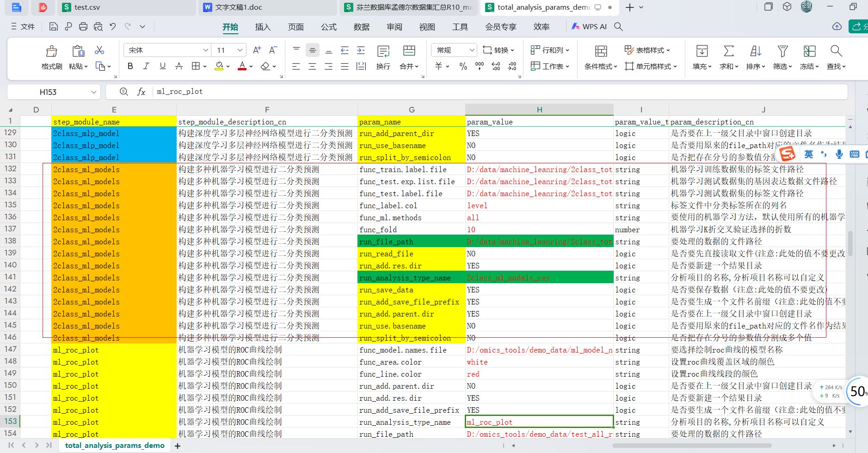This screenshot has height=453, width=868.
Task: Open the Sort (排序) dropdown
Action: (x=756, y=67)
